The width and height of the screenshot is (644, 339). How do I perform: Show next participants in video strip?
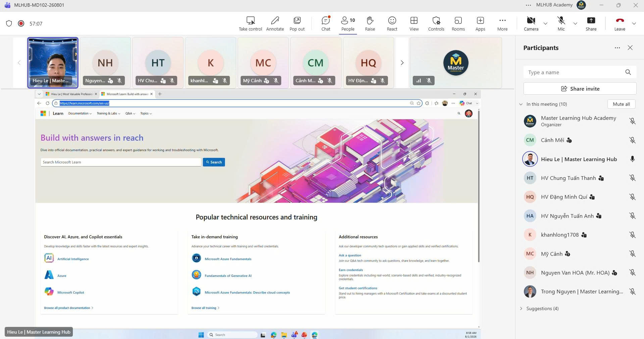tap(402, 63)
